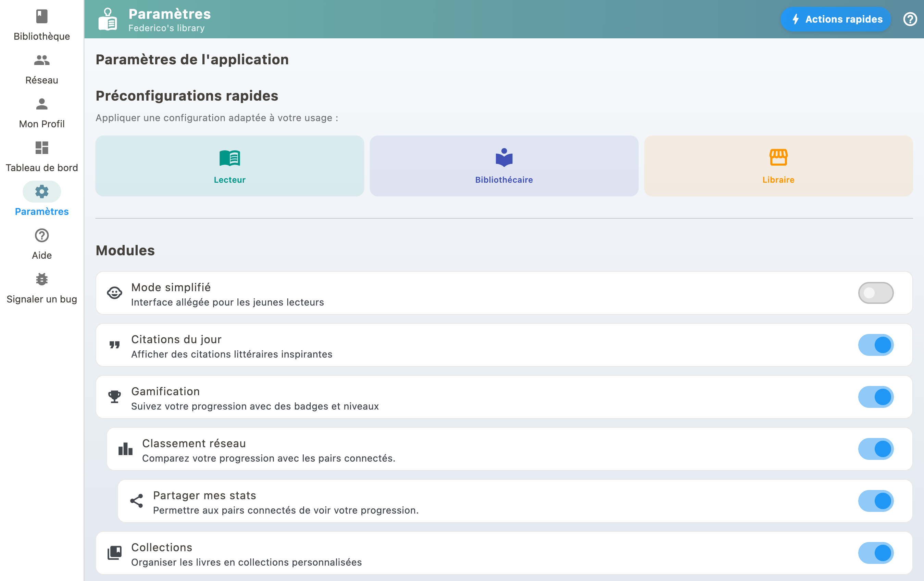Click the help icon in the header

tap(910, 19)
